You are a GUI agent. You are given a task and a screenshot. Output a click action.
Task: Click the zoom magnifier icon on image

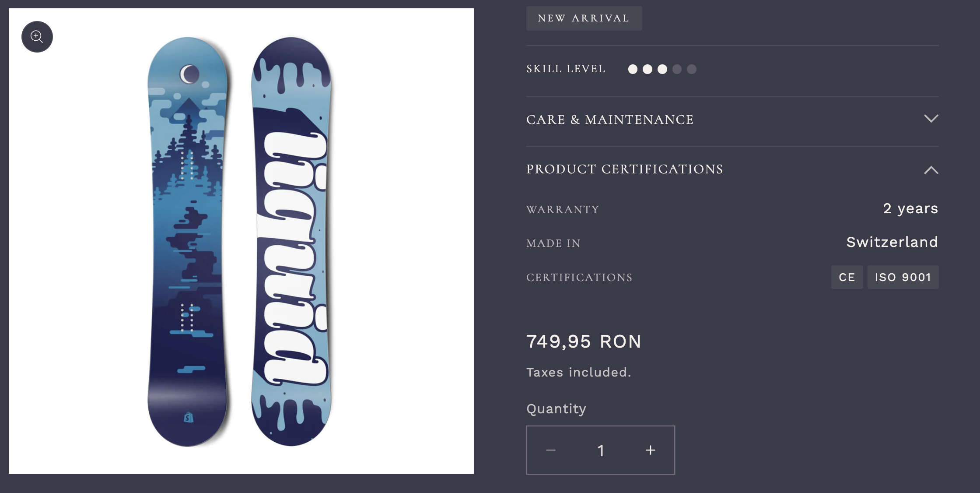[37, 37]
